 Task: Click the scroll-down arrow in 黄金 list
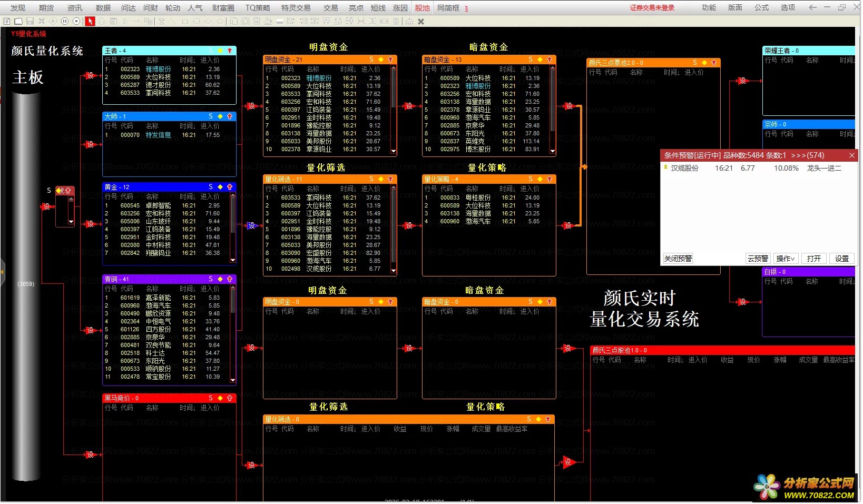233,260
